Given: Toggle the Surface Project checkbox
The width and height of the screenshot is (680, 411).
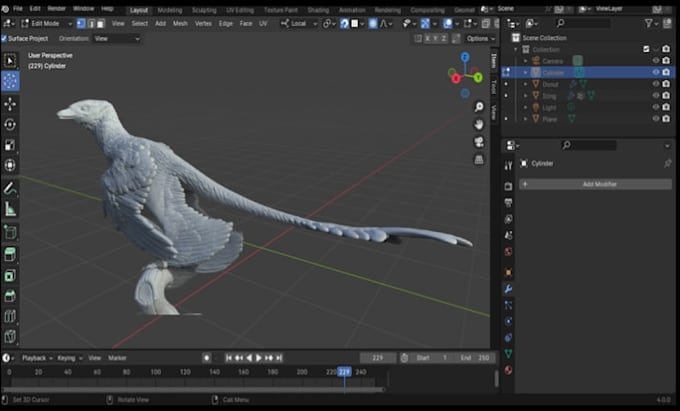Looking at the screenshot, I should (x=4, y=39).
